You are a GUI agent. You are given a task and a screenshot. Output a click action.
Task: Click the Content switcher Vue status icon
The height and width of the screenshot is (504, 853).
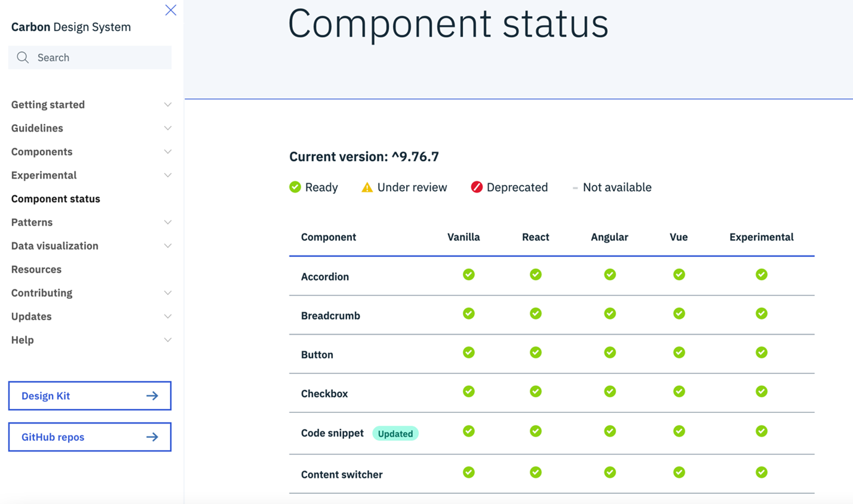click(x=679, y=472)
